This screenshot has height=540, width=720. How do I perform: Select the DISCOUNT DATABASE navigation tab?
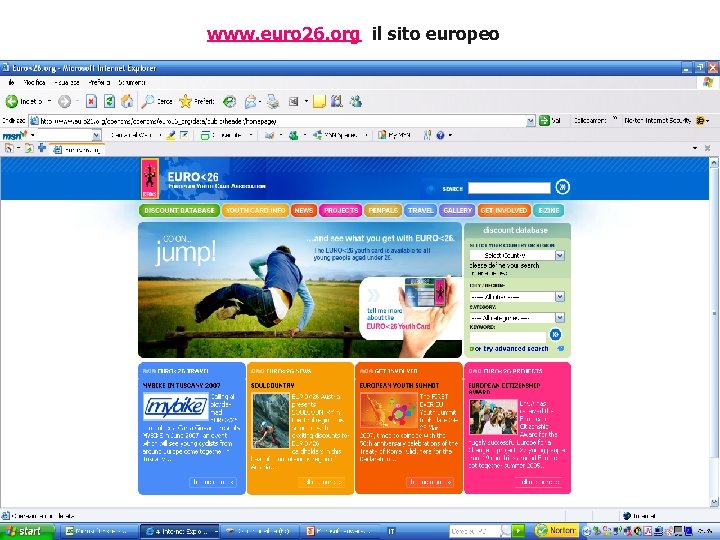pos(179,210)
